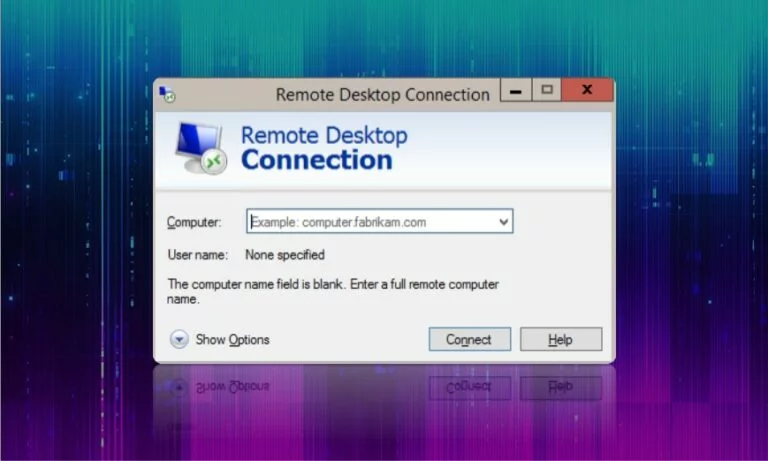The image size is (768, 461).
Task: Close the Remote Desktop Connection dialog
Action: (x=587, y=90)
